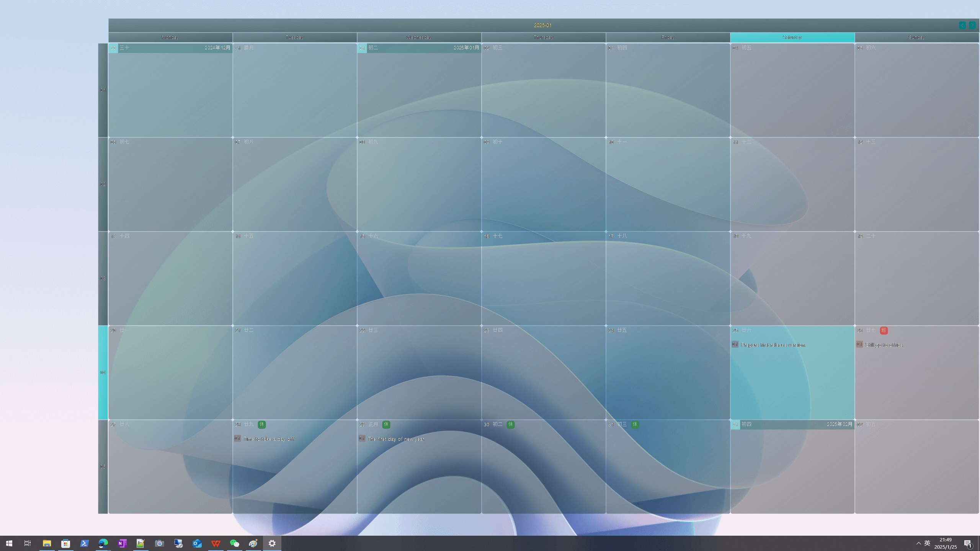Viewport: 980px width, 551px height.
Task: Open WeChat from the taskbar
Action: click(234, 543)
